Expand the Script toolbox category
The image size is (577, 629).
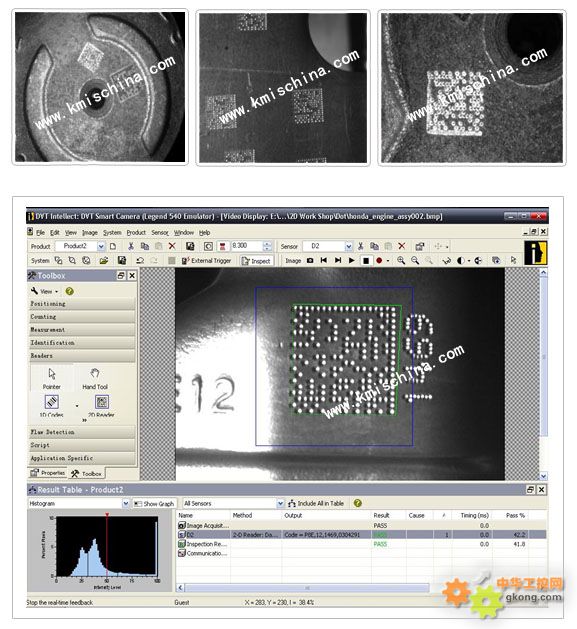[82, 445]
